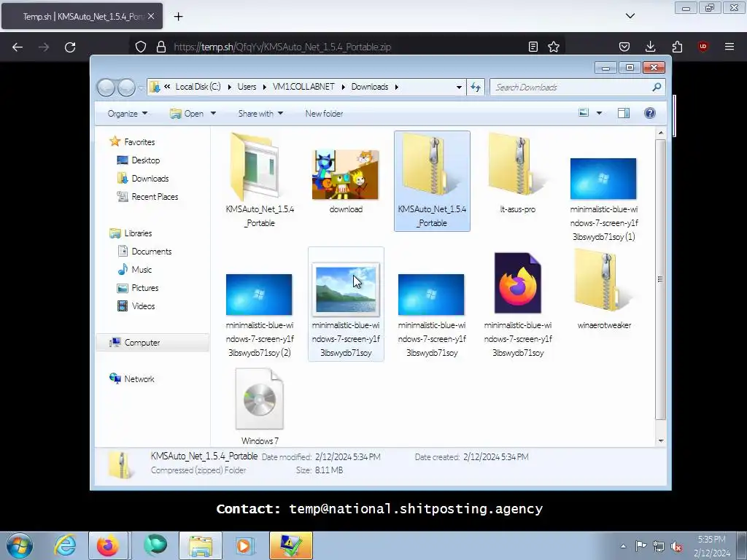Click the Open toolbar button
Viewport: 747px width, 560px height.
187,113
